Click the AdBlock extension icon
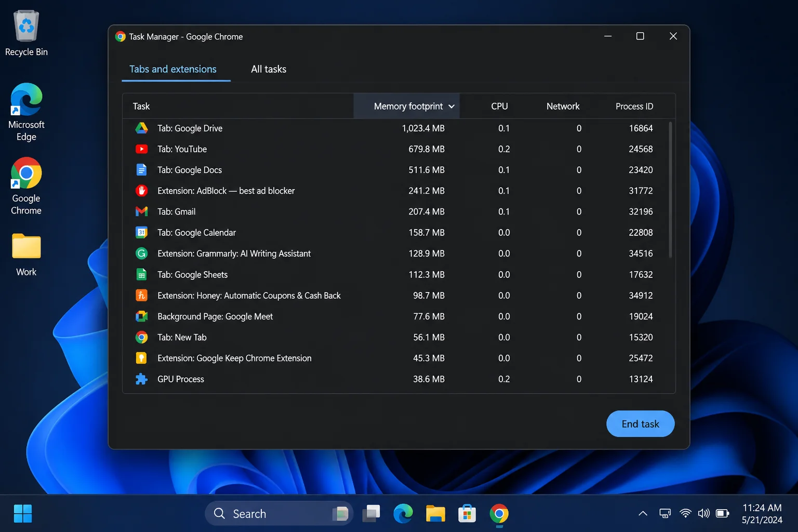Viewport: 798px width, 532px height. (x=141, y=191)
